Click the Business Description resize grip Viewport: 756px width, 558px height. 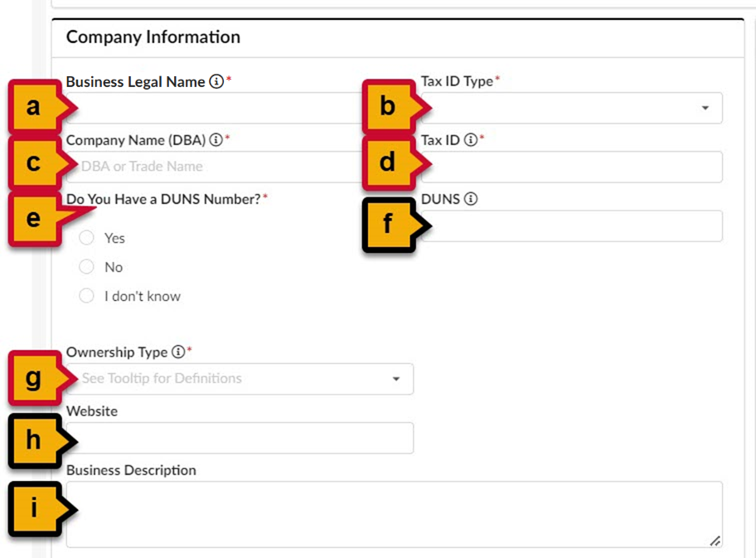(x=715, y=541)
